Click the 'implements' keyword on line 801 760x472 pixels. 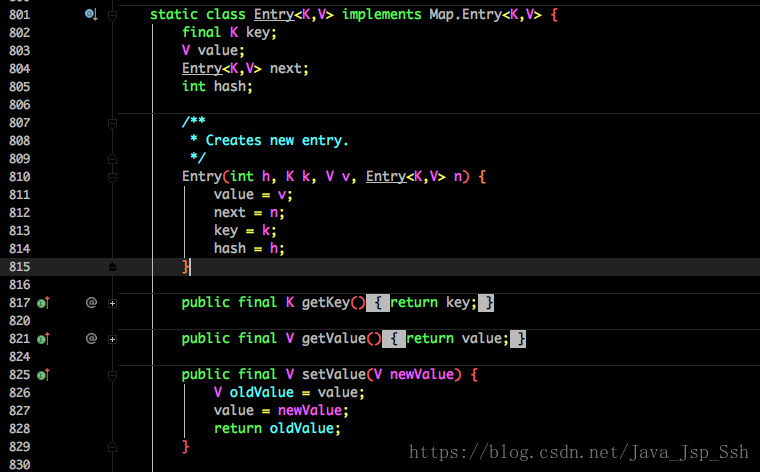pos(382,15)
